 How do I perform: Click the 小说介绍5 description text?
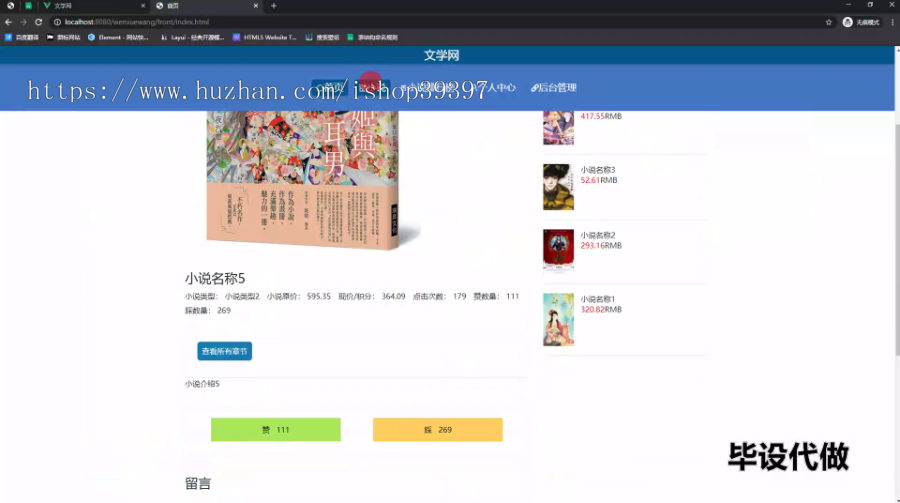click(x=202, y=384)
